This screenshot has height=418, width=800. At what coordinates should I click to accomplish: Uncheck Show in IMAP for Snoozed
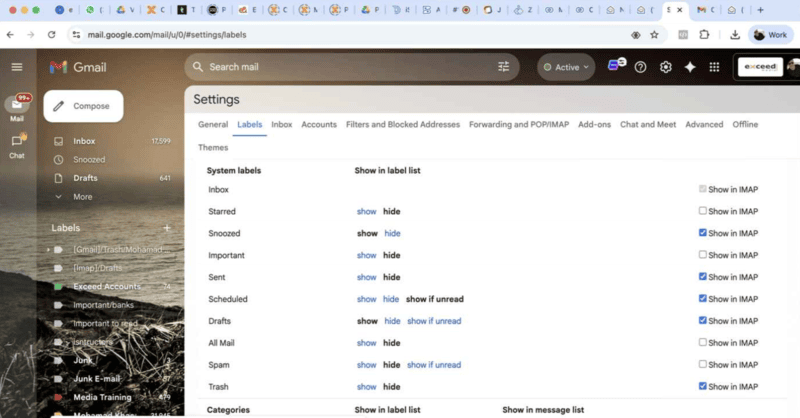point(704,233)
